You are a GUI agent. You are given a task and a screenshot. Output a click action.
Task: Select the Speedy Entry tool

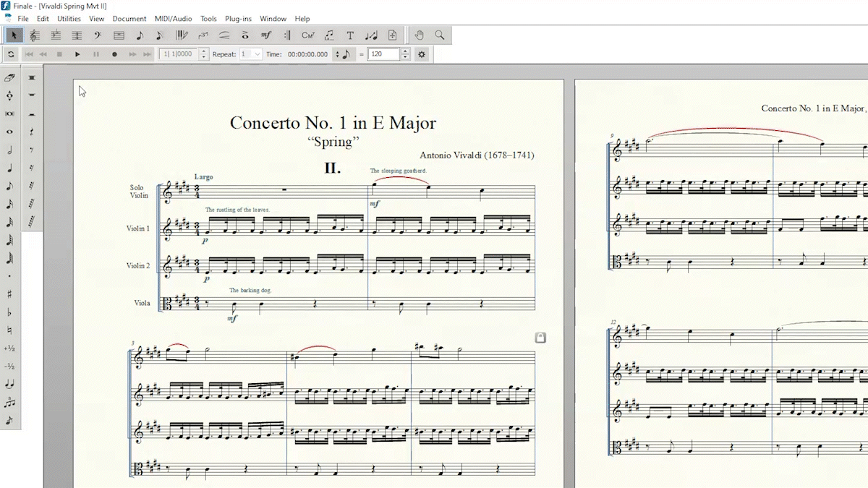tap(161, 35)
